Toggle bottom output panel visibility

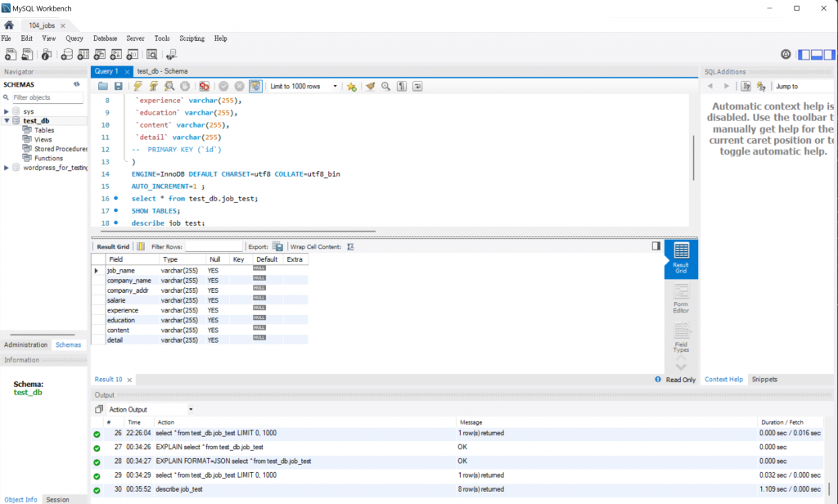coord(817,55)
